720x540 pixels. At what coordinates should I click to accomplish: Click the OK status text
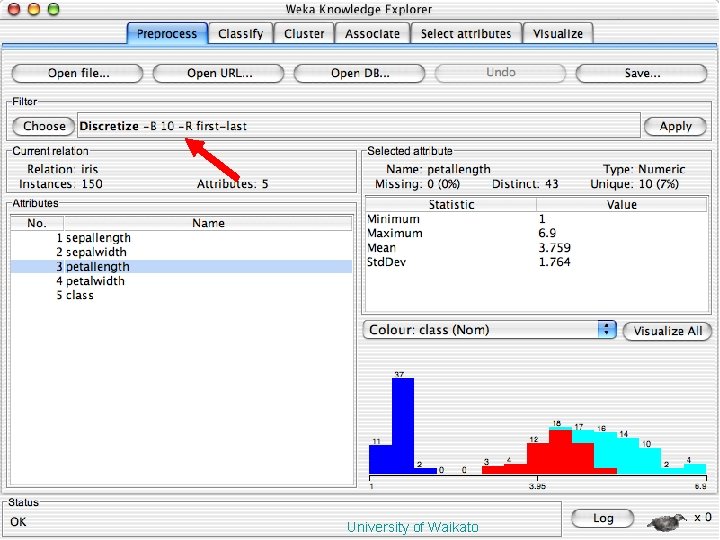pos(18,522)
